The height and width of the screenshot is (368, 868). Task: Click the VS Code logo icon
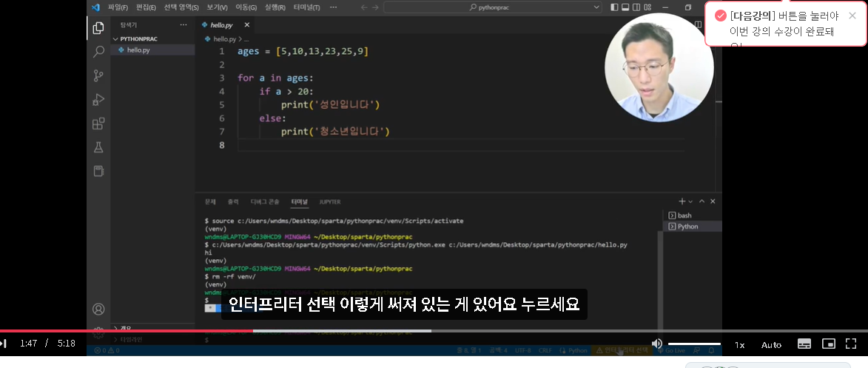[x=95, y=7]
